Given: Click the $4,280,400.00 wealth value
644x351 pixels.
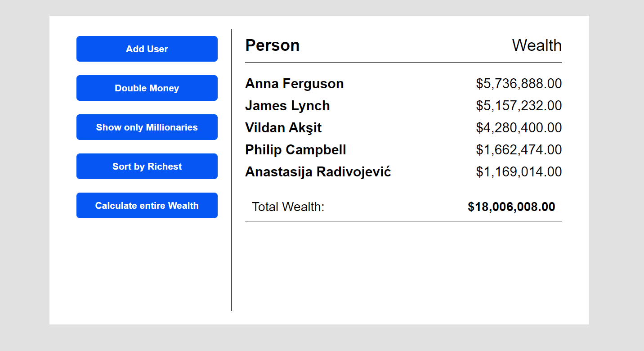Looking at the screenshot, I should point(519,128).
